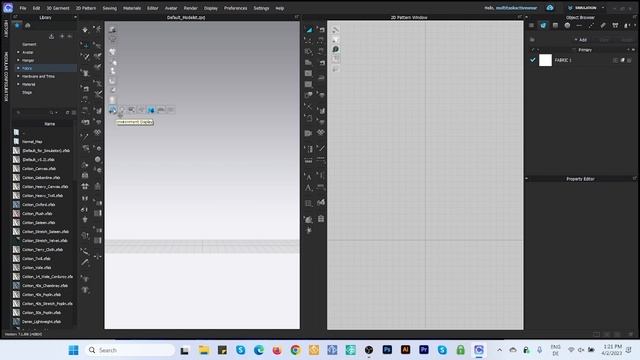This screenshot has width=640, height=360.
Task: Click the Windows taskbar Search box
Action: pos(130,350)
